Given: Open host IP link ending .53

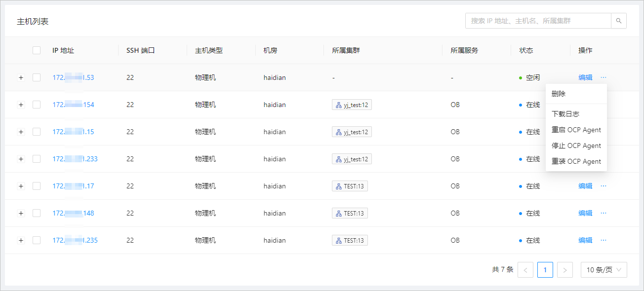Looking at the screenshot, I should click(73, 77).
